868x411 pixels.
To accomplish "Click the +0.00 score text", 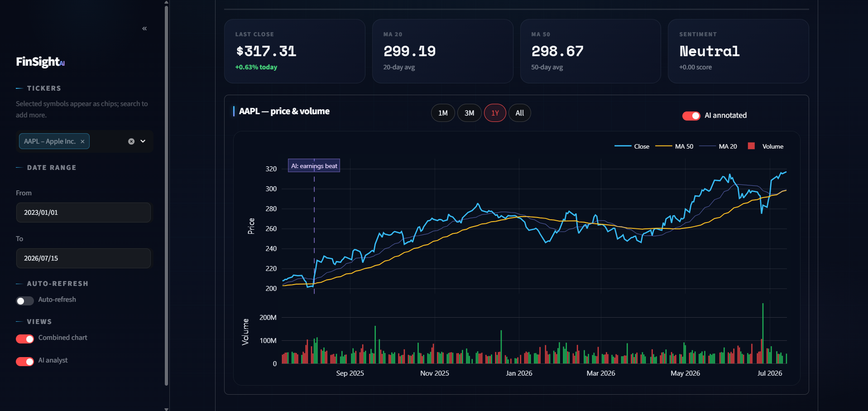I will 695,67.
